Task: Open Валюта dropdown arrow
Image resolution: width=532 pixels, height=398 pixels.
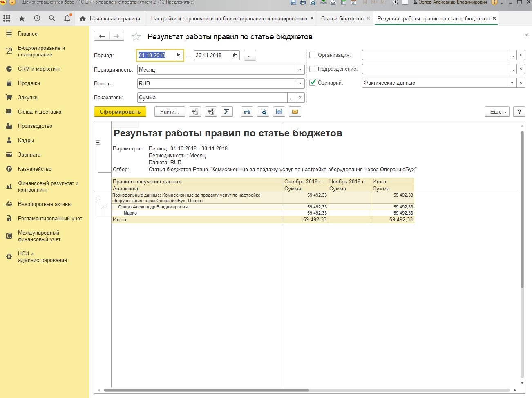Action: click(300, 84)
